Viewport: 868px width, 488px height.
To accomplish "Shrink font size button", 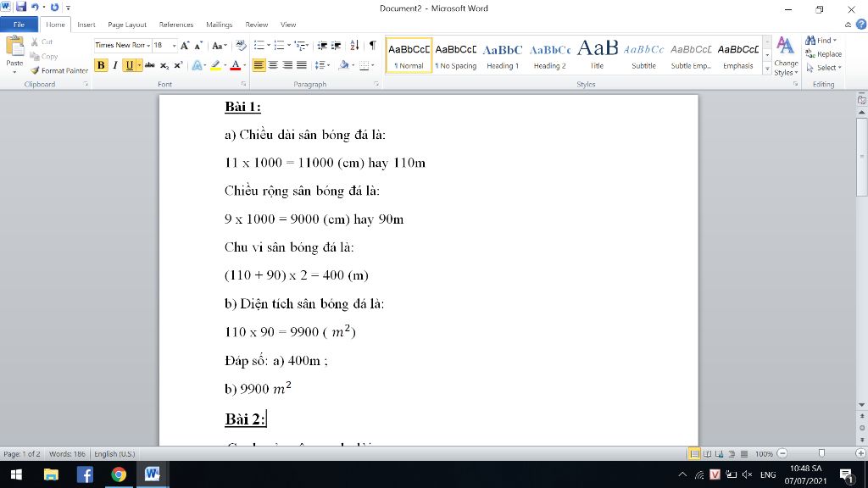I will pos(198,46).
